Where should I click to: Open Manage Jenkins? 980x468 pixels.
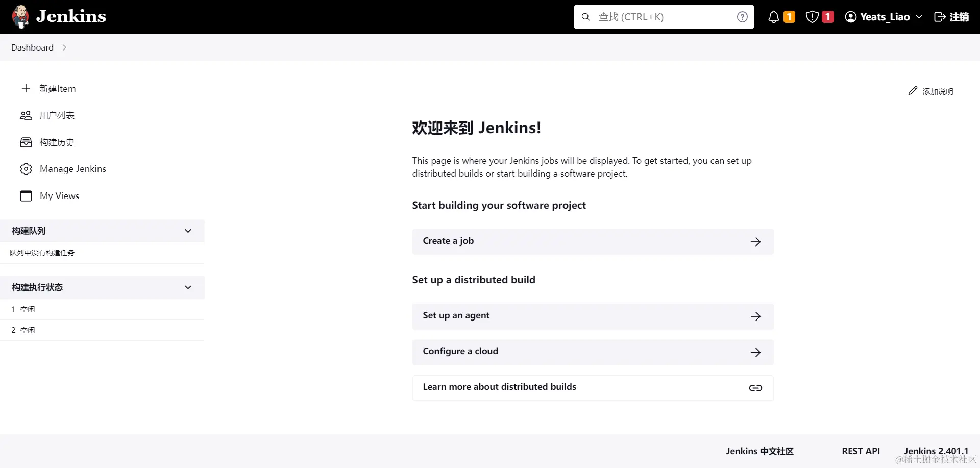73,169
